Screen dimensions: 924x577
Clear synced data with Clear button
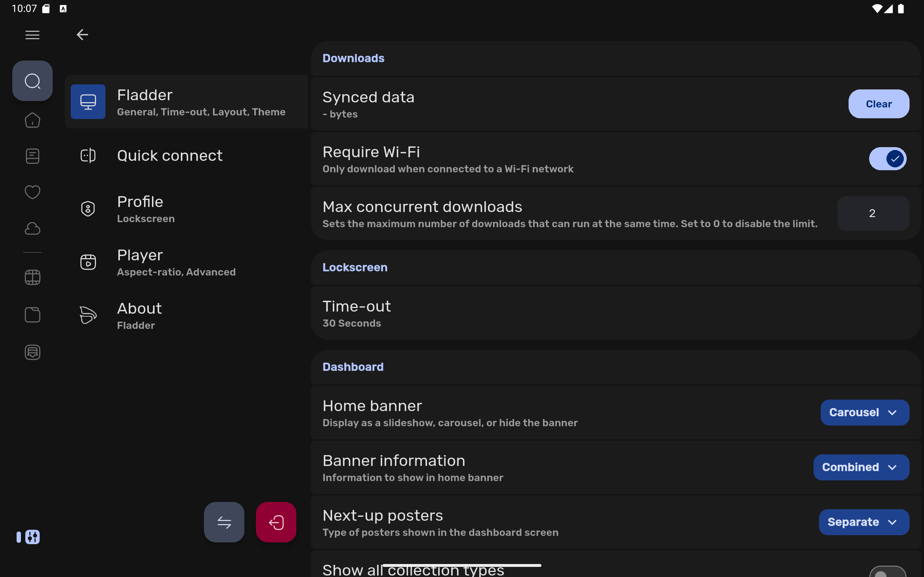coord(879,104)
